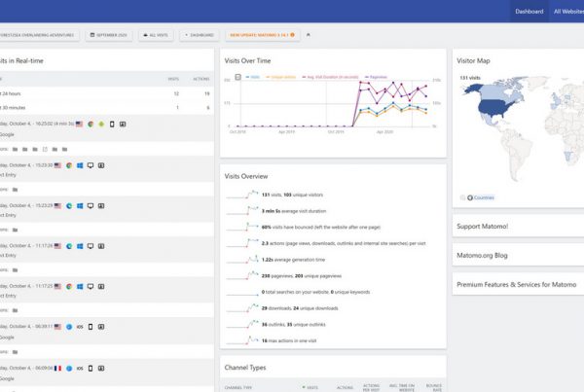
Task: Select the Dashboard tab in top navigation
Action: coord(529,12)
